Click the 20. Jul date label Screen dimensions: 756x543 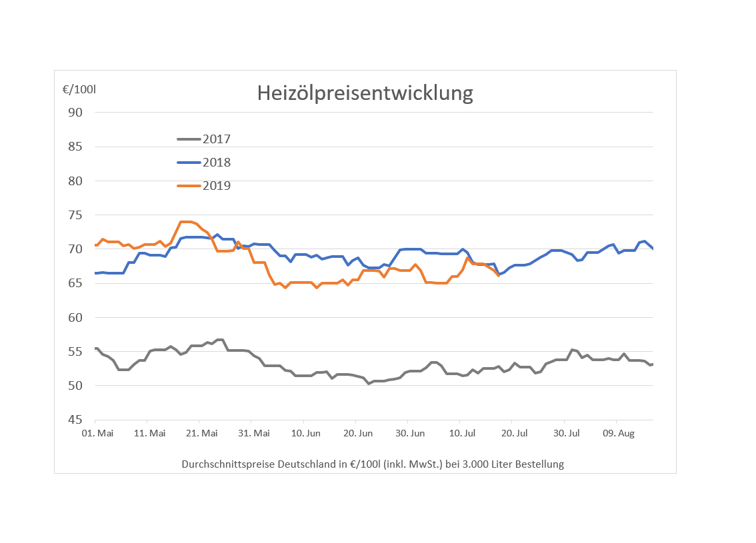tap(514, 434)
